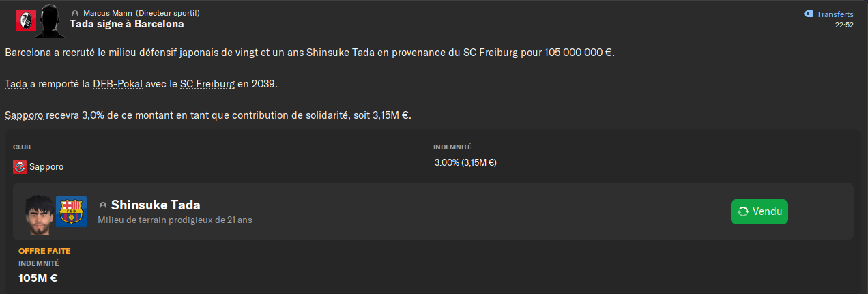Click the SC Freiburg badge in header
Viewport: 868px width, 294px height.
pyautogui.click(x=26, y=20)
